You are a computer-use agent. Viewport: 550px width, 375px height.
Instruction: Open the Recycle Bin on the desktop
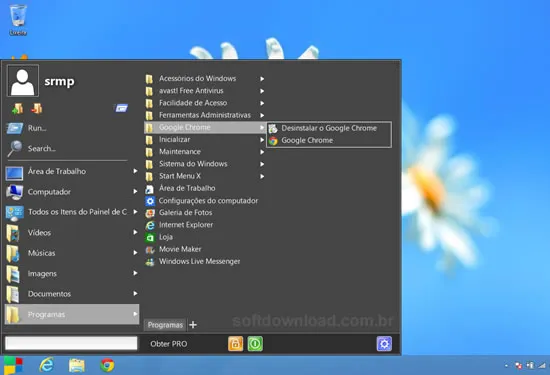pyautogui.click(x=18, y=20)
